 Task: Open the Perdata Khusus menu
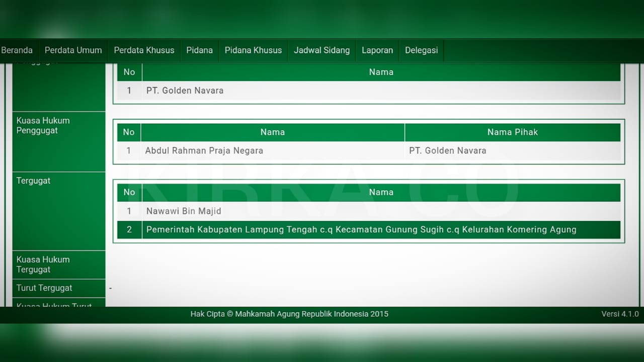click(144, 50)
